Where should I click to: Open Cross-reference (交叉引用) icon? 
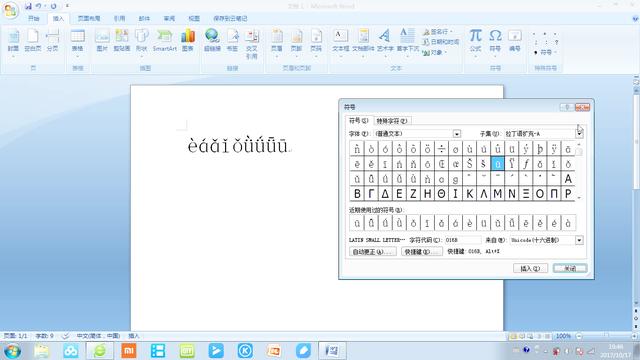pyautogui.click(x=251, y=44)
